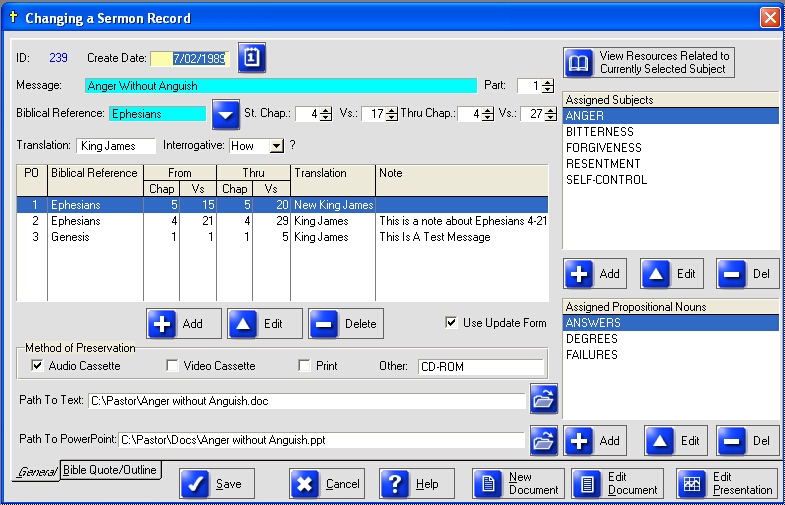Screen dimensions: 785x505
Task: Toggle the Use Update Form checkbox
Action: 452,323
